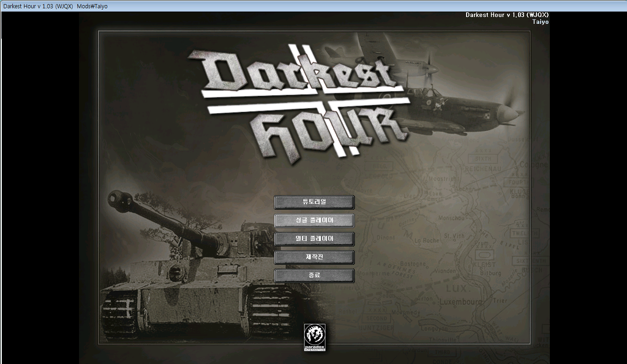Viewport: 627px width, 364px height.
Task: Click the 종료 (Exit) button
Action: click(x=314, y=276)
